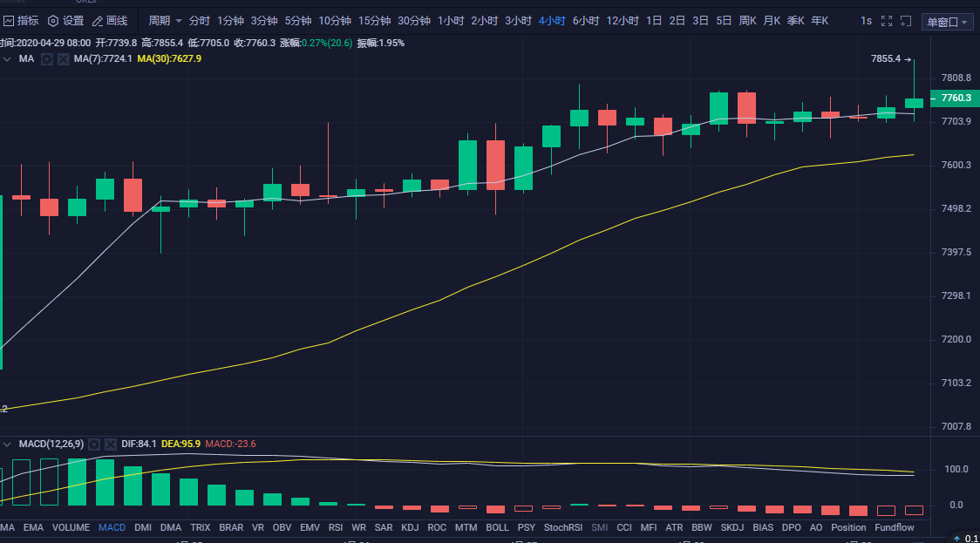Enable the KDJ indicator

pos(410,528)
